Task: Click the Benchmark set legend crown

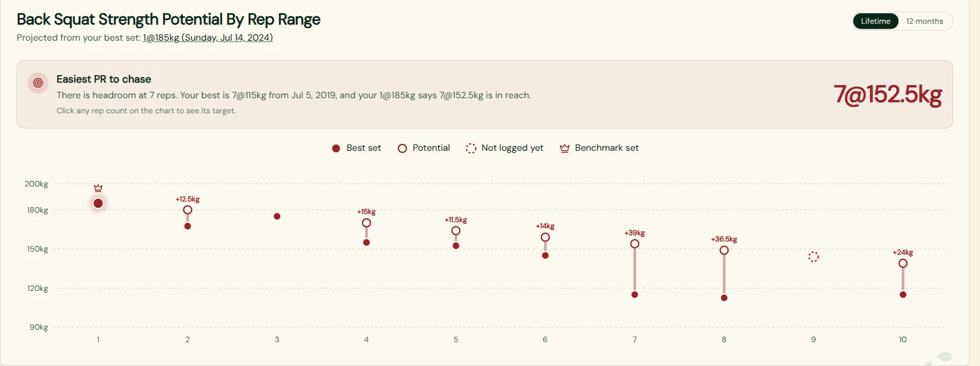Action: pos(565,148)
